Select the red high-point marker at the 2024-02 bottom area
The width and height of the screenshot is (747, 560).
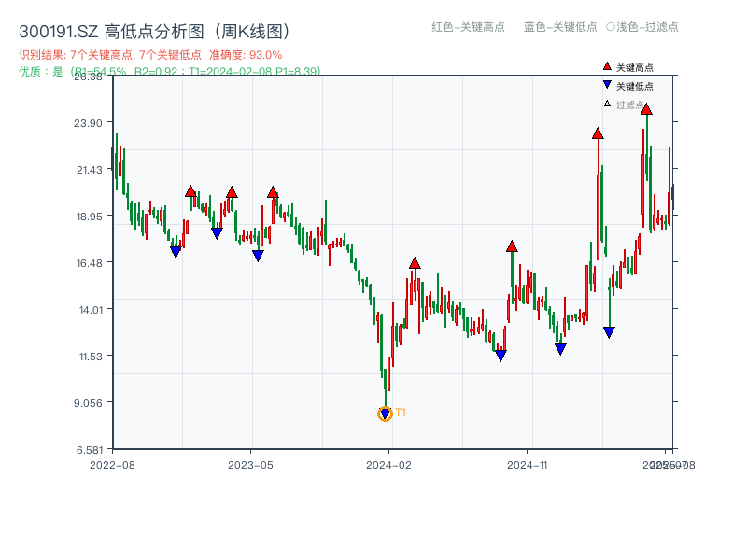(416, 264)
